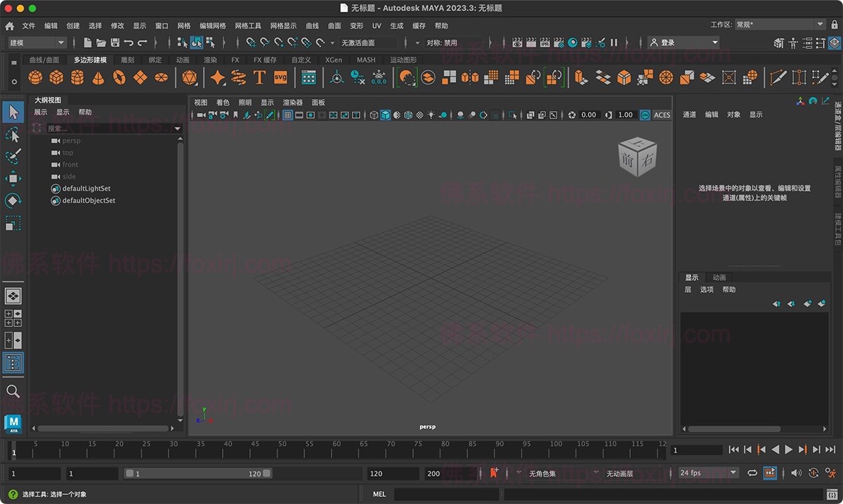Click the polygon sphere shelf icon

point(35,77)
